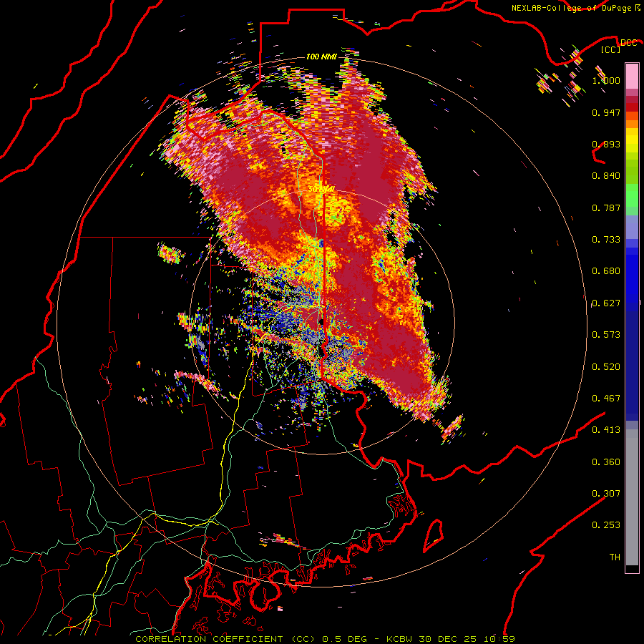
Task: Click the NEXLAB-College of DuPage label
Action: click(x=571, y=8)
